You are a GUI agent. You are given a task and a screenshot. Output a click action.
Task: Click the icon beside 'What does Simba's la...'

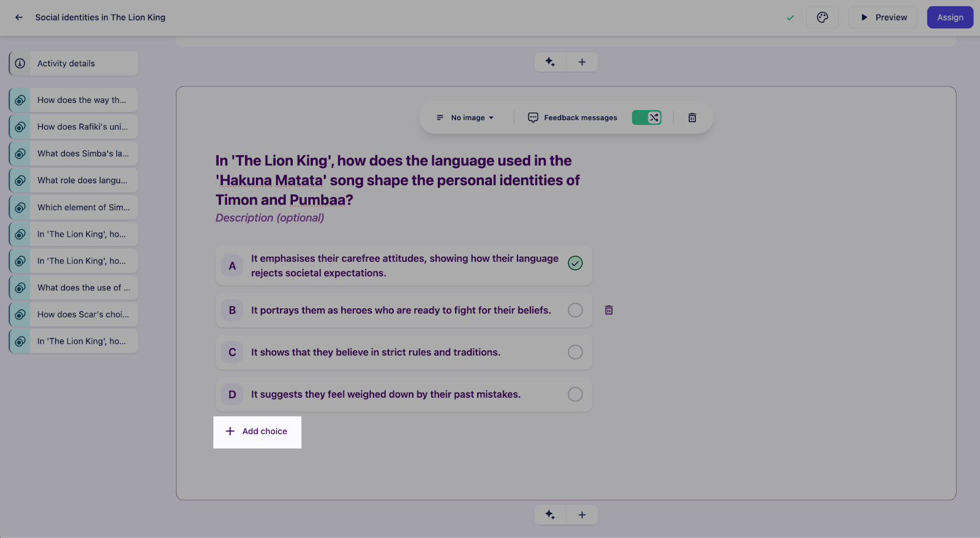pos(20,153)
